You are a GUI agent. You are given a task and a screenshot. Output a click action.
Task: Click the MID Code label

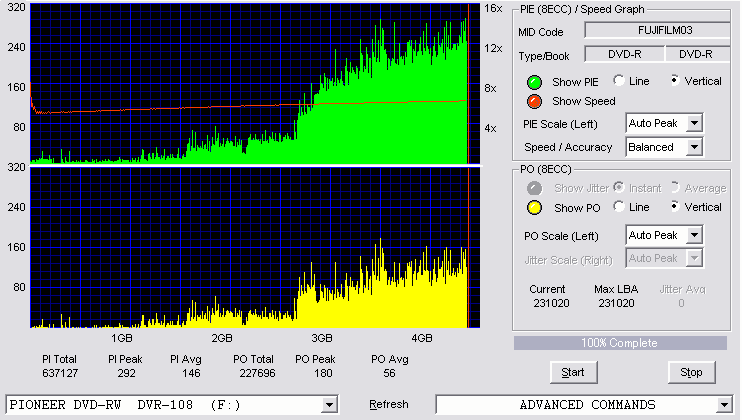pyautogui.click(x=541, y=32)
